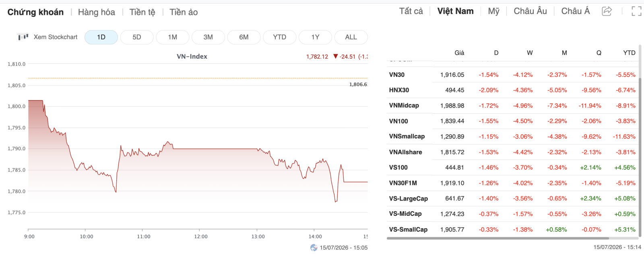Open the VN30 index row
Image resolution: width=644 pixels, height=262 pixels.
(512, 75)
